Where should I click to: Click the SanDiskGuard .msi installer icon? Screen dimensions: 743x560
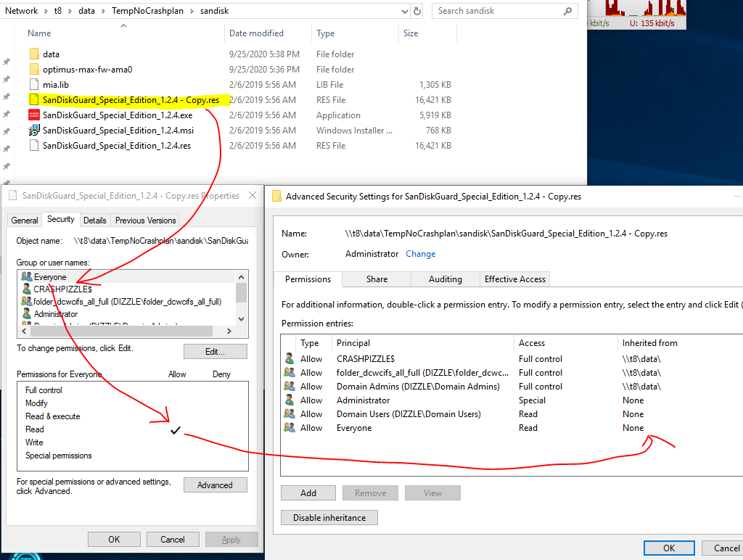(34, 131)
